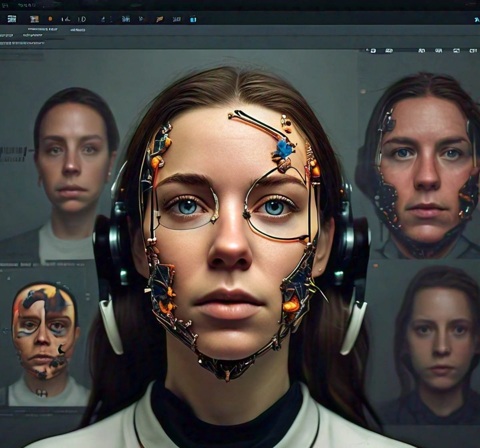Image resolution: width=480 pixels, height=448 pixels.
Task: Click the barcode label on the left portrait
Action: click(x=12, y=152)
